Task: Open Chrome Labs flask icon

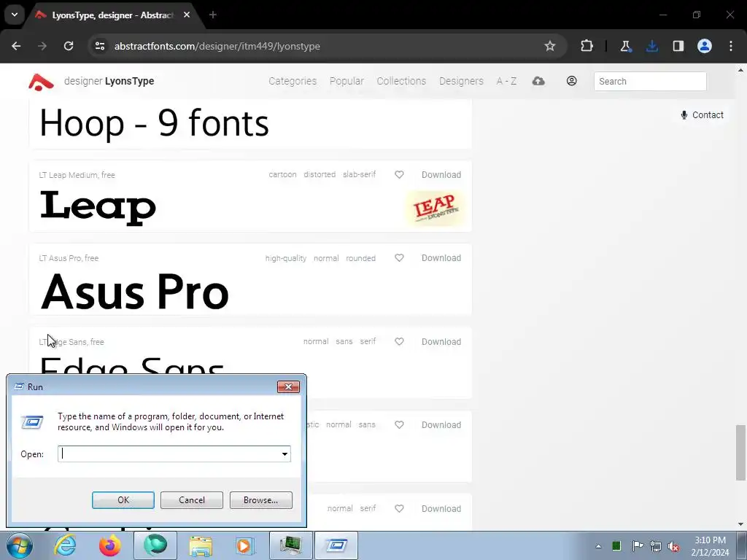Action: [625, 46]
